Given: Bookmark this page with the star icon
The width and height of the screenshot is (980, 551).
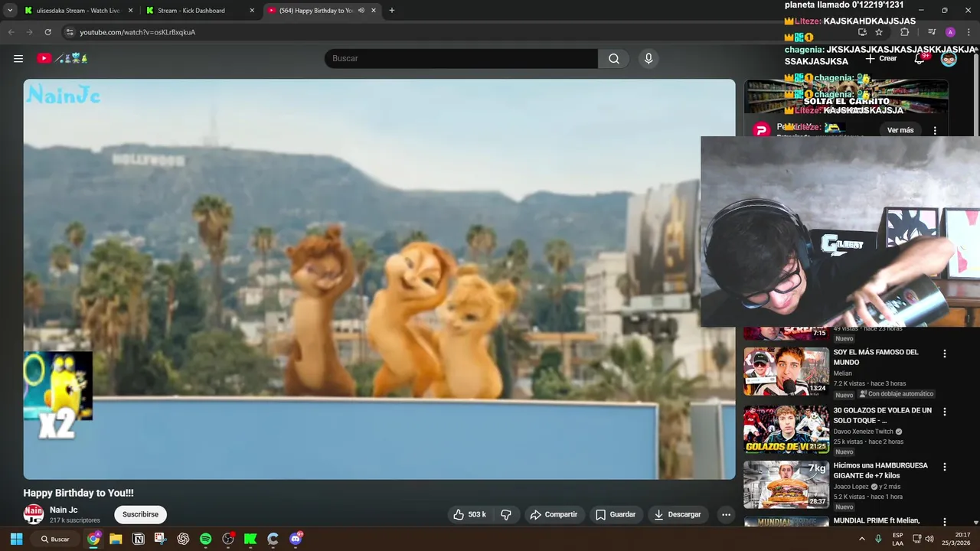Looking at the screenshot, I should pos(879,32).
